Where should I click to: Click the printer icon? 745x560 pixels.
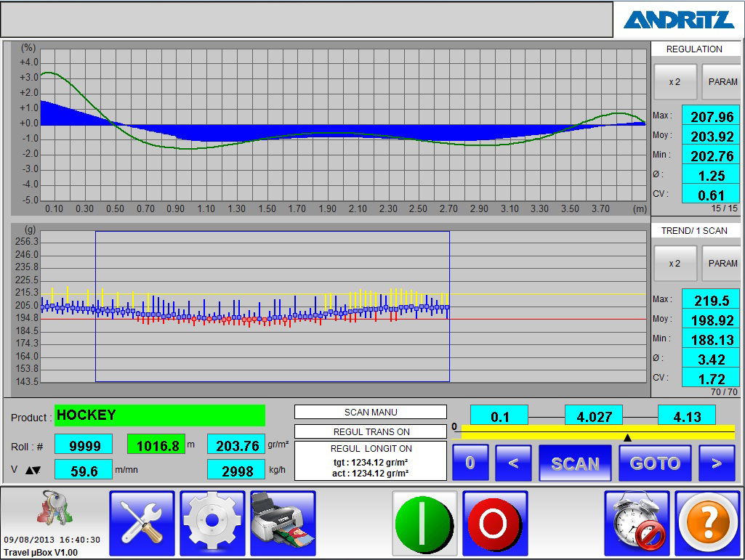(283, 523)
